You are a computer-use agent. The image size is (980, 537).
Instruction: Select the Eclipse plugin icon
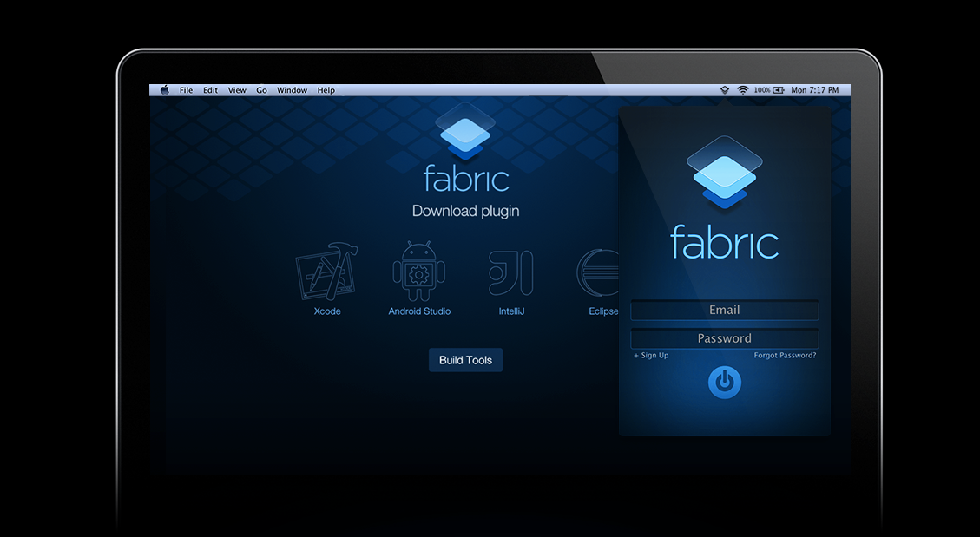(x=598, y=273)
